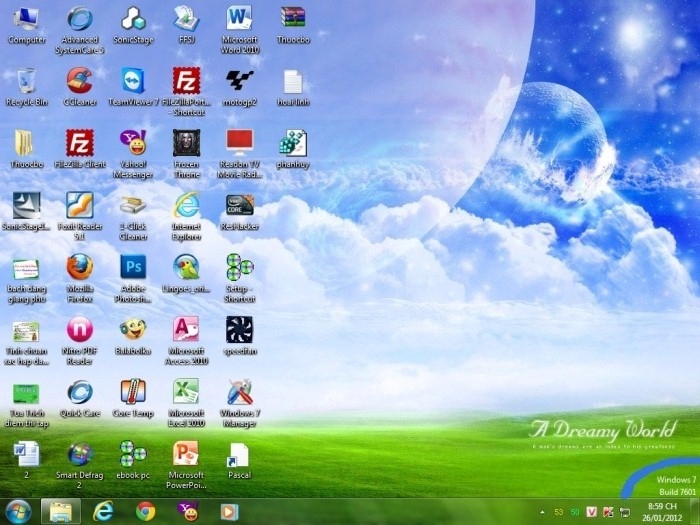Select Internet Explorer desktop icon
The height and width of the screenshot is (525, 700).
click(x=186, y=216)
